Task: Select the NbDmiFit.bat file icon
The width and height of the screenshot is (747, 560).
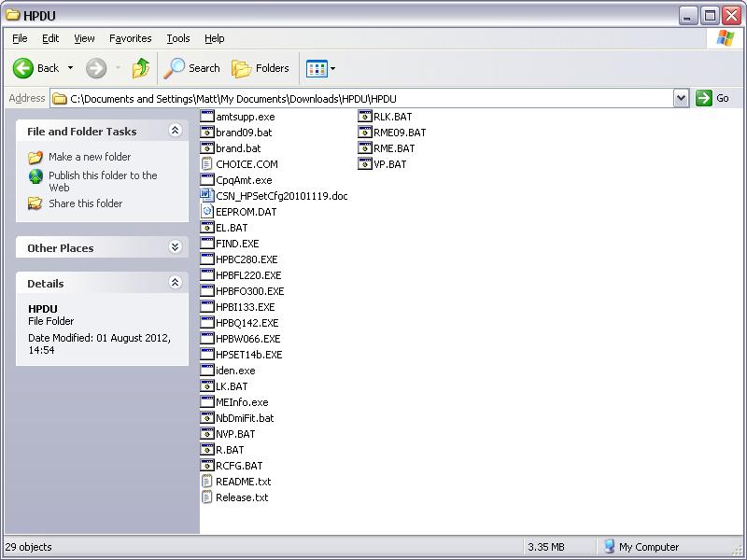Action: point(207,417)
